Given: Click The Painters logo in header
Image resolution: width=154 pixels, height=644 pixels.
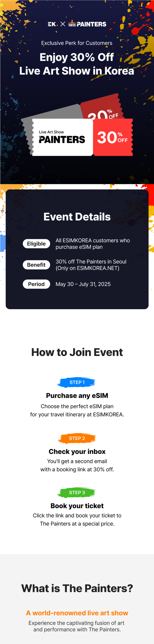Looking at the screenshot, I should pos(87,23).
